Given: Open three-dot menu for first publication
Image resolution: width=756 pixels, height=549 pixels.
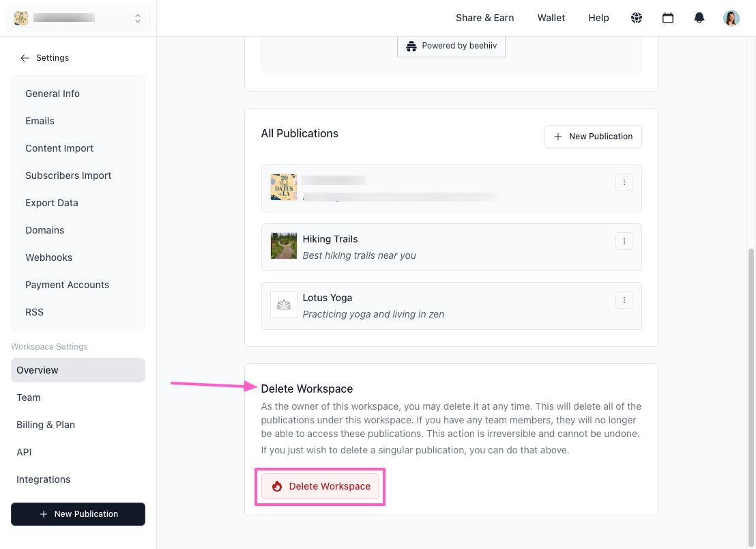Looking at the screenshot, I should click(x=624, y=182).
